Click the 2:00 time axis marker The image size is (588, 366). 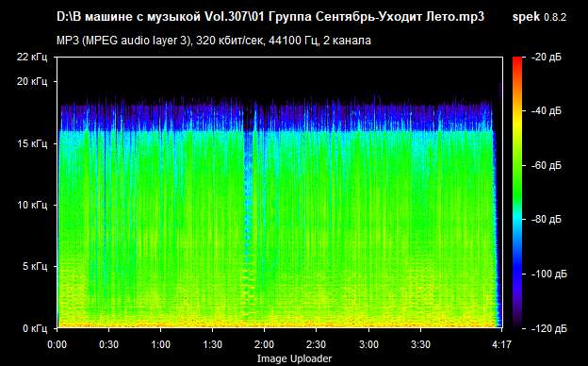[x=265, y=344]
